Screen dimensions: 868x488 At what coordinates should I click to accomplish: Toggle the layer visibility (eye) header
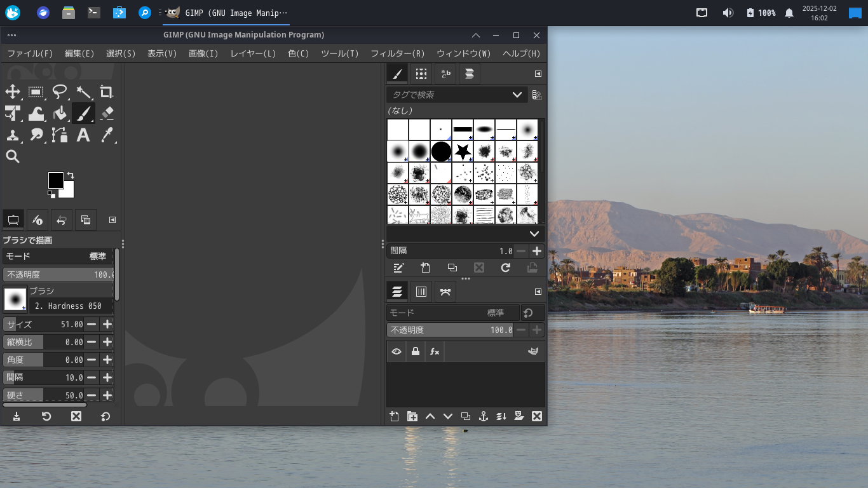tap(397, 351)
